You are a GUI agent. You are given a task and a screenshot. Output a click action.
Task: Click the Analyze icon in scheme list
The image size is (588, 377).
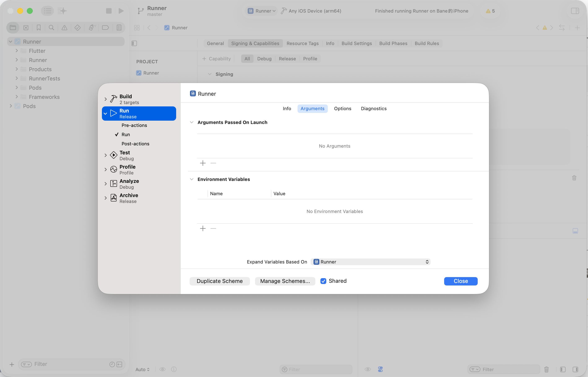[x=113, y=184]
